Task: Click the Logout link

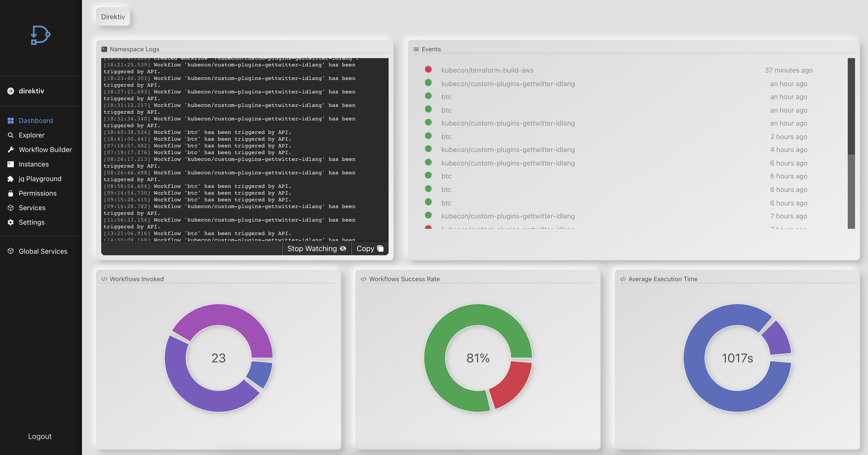Action: (40, 436)
